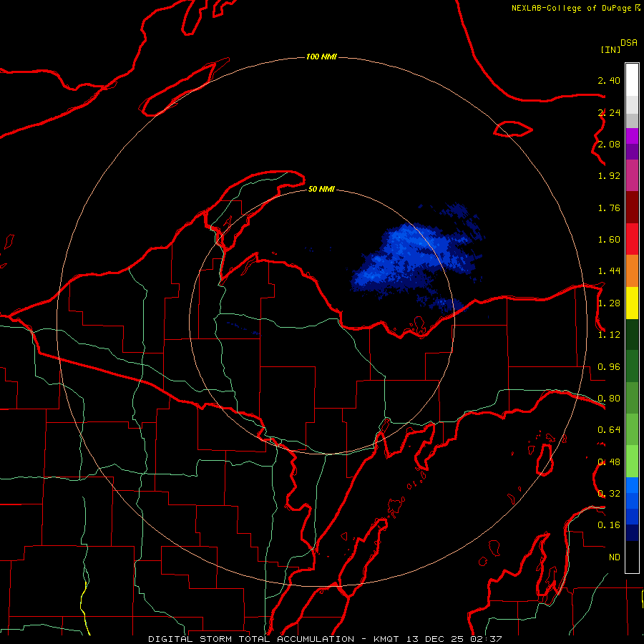Screen dimensions: 644x644
Task: Select the "2.24" legend value
Action: (609, 112)
